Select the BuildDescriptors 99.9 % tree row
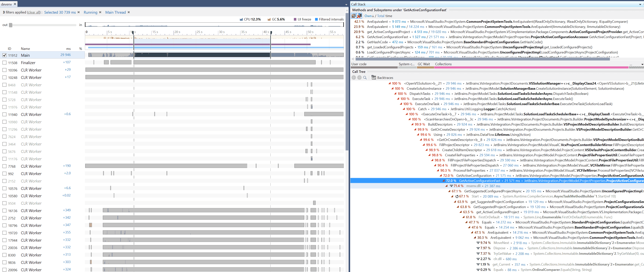The image size is (644, 272). pyautogui.click(x=497, y=124)
